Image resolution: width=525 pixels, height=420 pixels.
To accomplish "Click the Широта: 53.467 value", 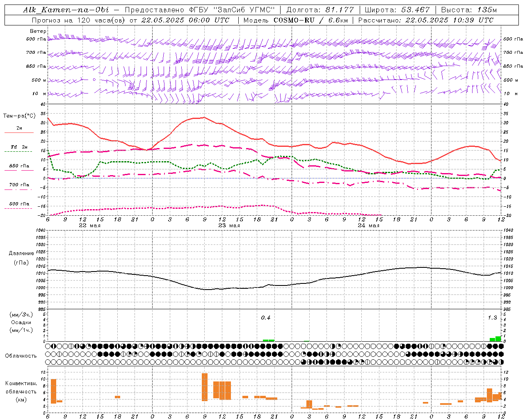I will point(397,10).
